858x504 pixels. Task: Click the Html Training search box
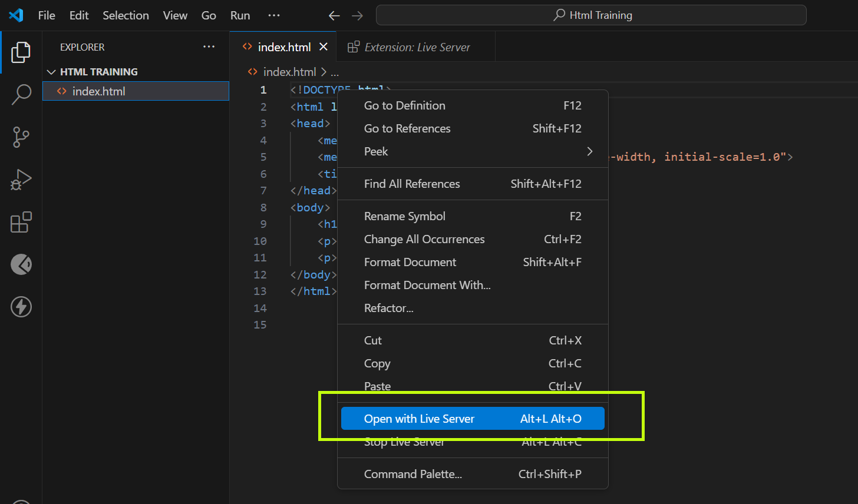[591, 15]
